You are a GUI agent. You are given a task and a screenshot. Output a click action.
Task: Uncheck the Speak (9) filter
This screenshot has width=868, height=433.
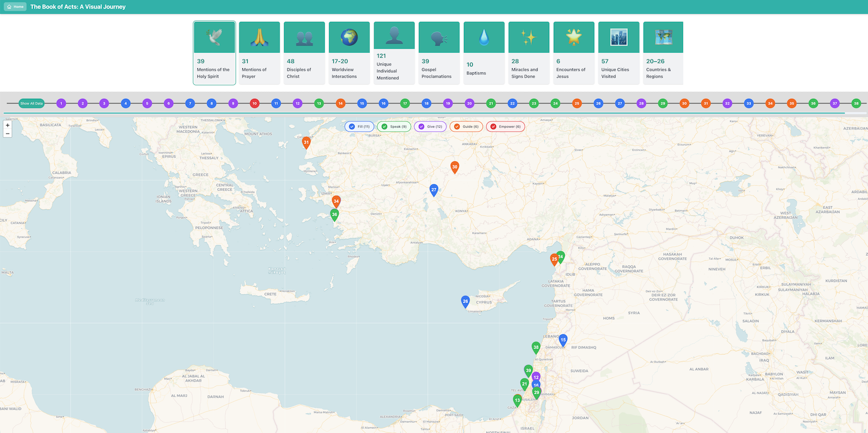coord(384,127)
